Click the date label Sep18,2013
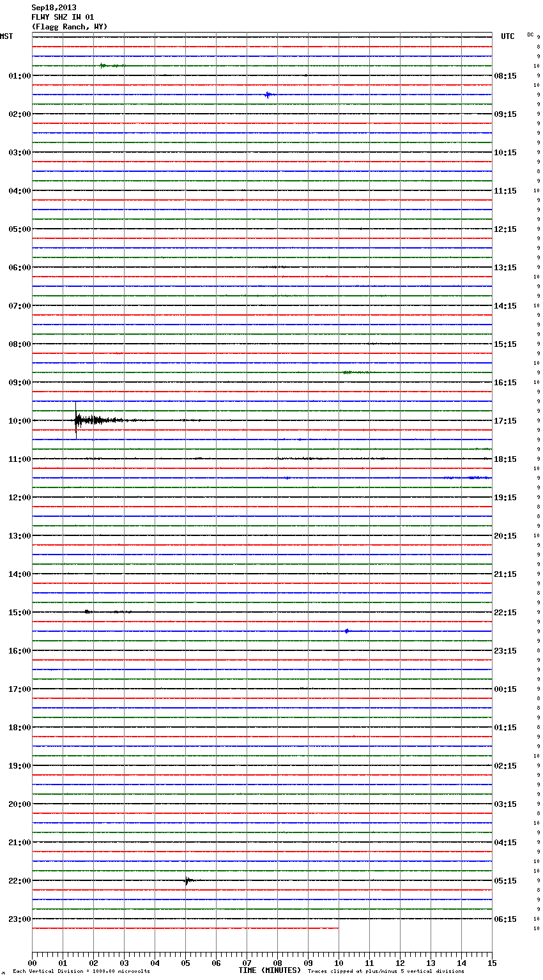The width and height of the screenshot is (543, 980). point(54,8)
